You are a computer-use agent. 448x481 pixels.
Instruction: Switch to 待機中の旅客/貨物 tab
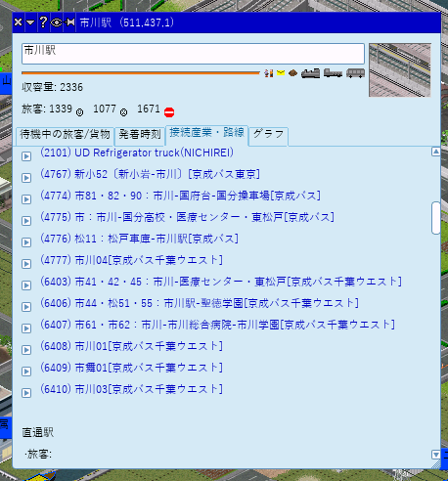[x=65, y=136]
